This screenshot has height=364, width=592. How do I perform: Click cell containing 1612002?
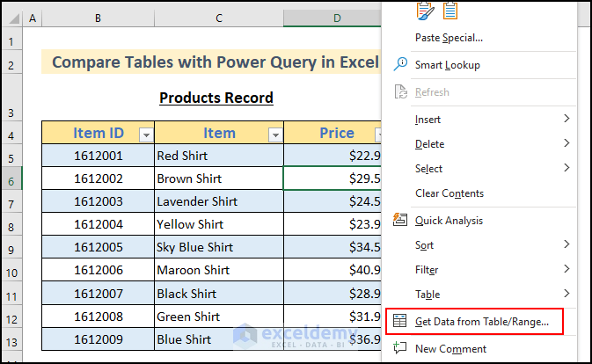[99, 178]
